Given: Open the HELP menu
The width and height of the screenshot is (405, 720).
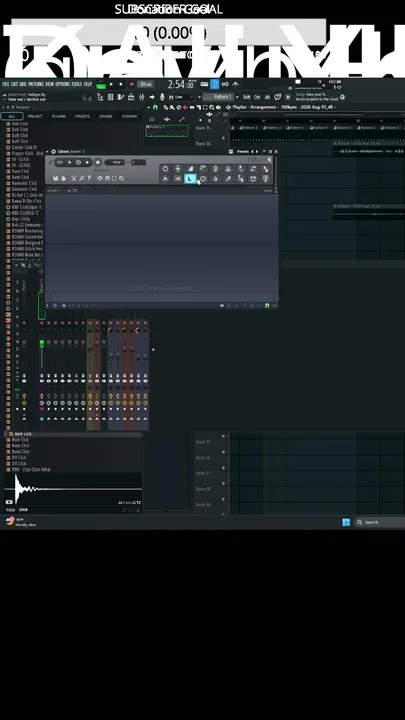Looking at the screenshot, I should click(x=87, y=84).
